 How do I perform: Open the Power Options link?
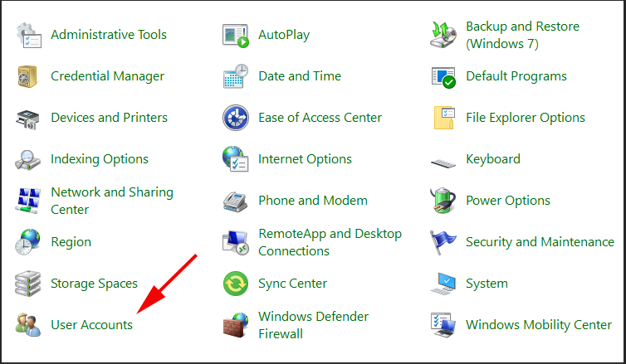pos(508,201)
